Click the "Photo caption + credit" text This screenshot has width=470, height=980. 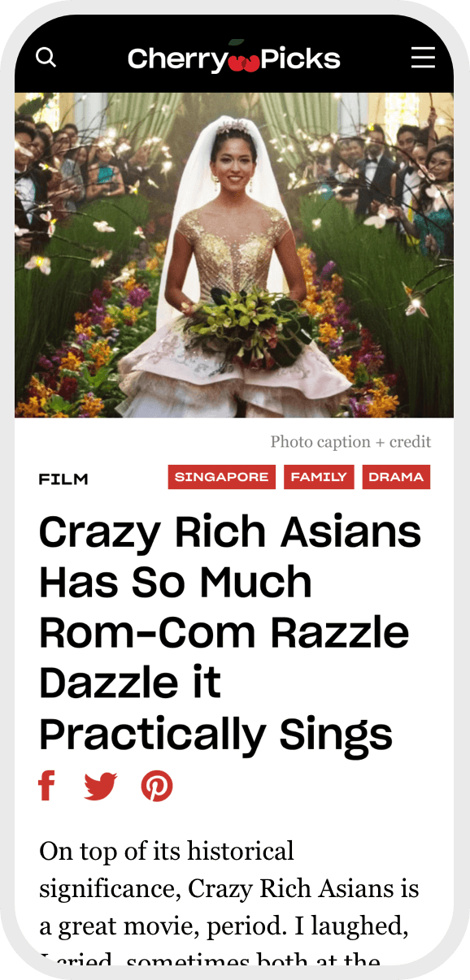coord(350,442)
